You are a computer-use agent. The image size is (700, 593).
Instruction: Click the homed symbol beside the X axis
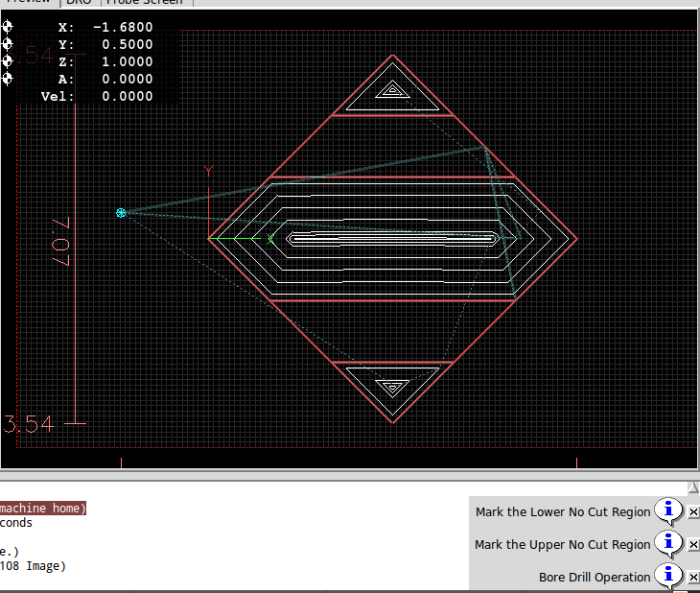click(x=8, y=28)
